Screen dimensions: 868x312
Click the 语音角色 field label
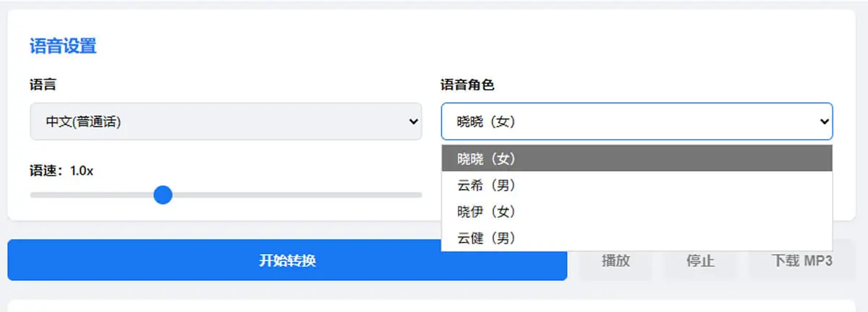467,85
